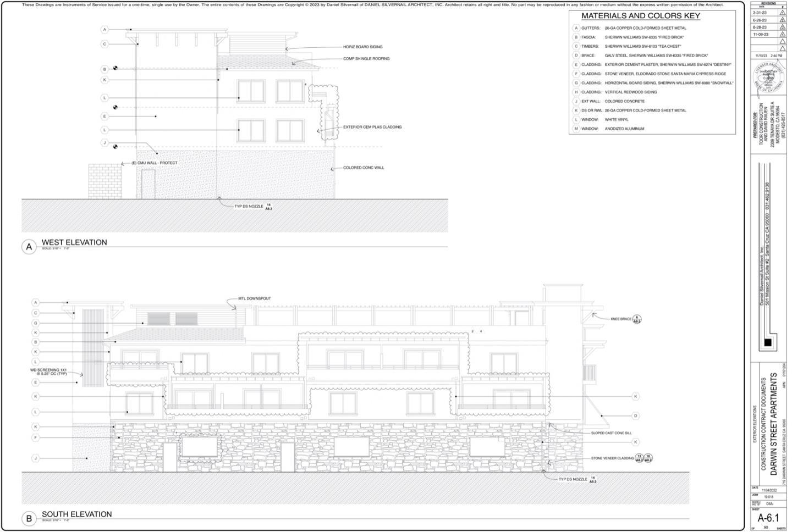Click the circled E symbol in Materials key
Screen dimensions: 792x532
pos(576,64)
